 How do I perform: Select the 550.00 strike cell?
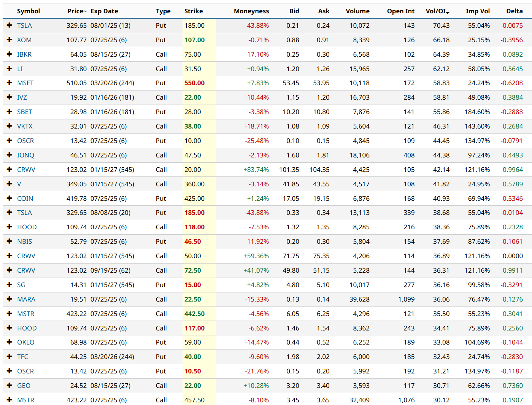[x=194, y=83]
